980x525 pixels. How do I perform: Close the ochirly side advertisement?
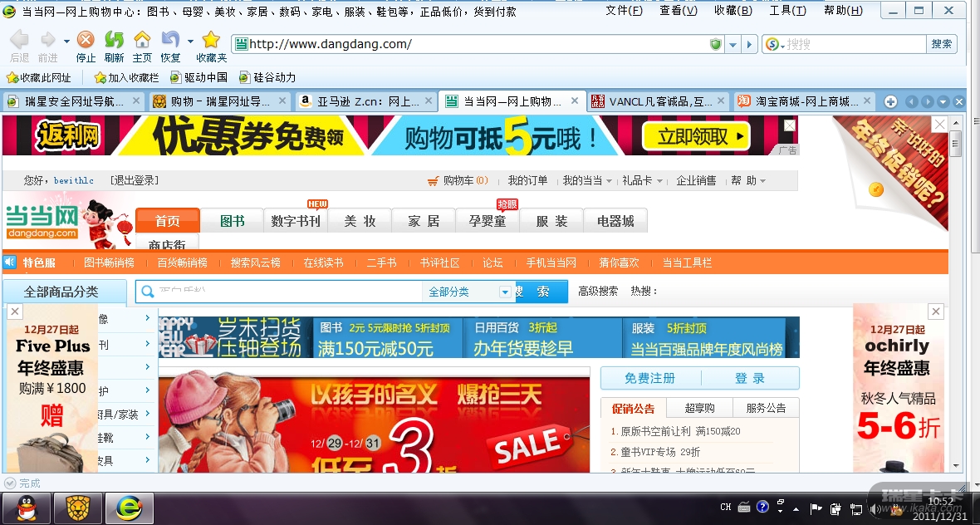[936, 312]
